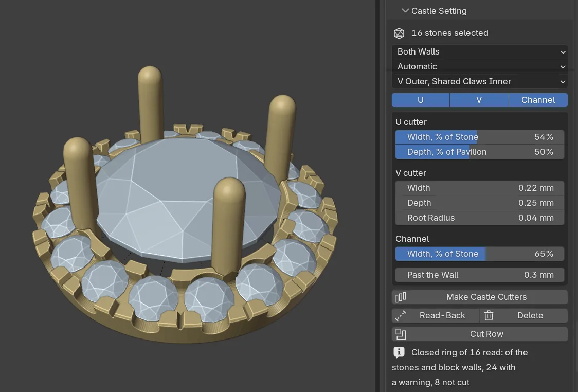Screen dimensions: 578x392
Task: Click the Delete button
Action: tap(524, 316)
